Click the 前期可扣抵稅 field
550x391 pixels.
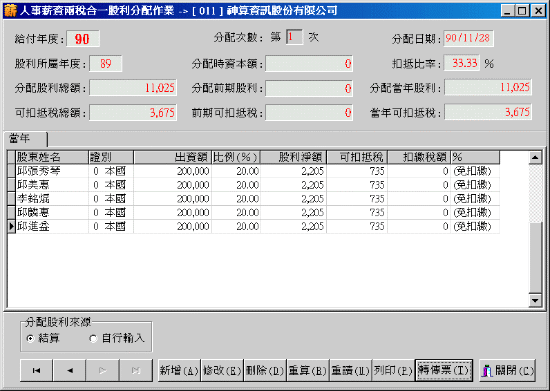309,113
